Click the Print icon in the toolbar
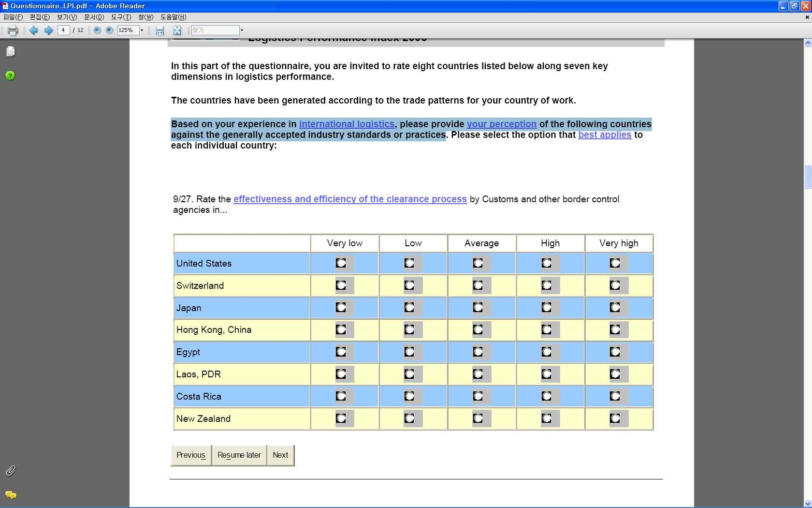The height and width of the screenshot is (508, 812). 13,30
